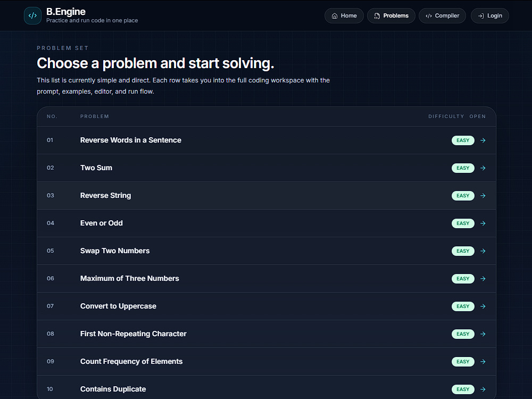Open arrow for Even or Odd row

[x=483, y=223]
